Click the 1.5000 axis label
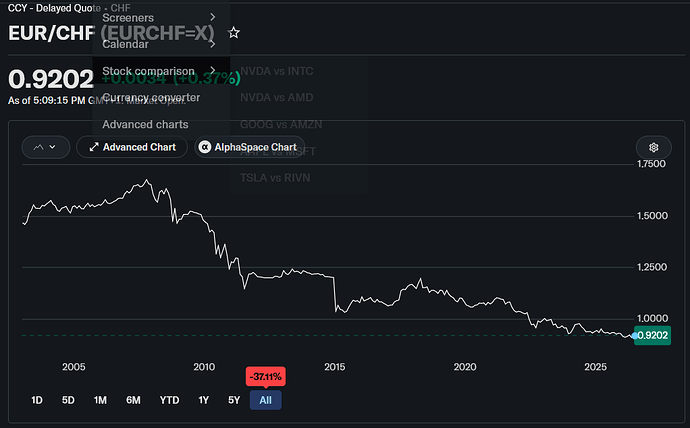Viewport: 690px width, 428px height. [652, 216]
